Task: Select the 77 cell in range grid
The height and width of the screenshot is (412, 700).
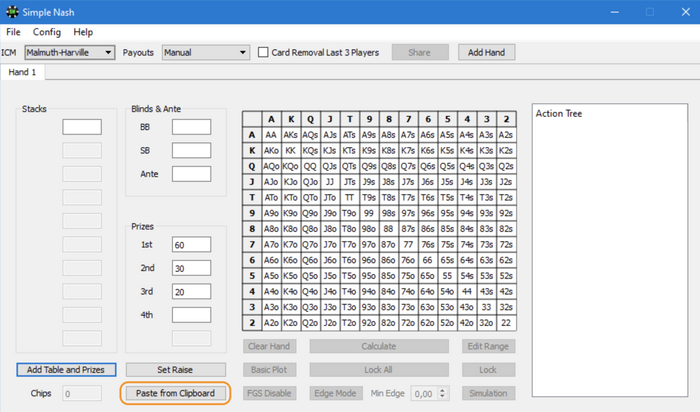Action: click(408, 245)
